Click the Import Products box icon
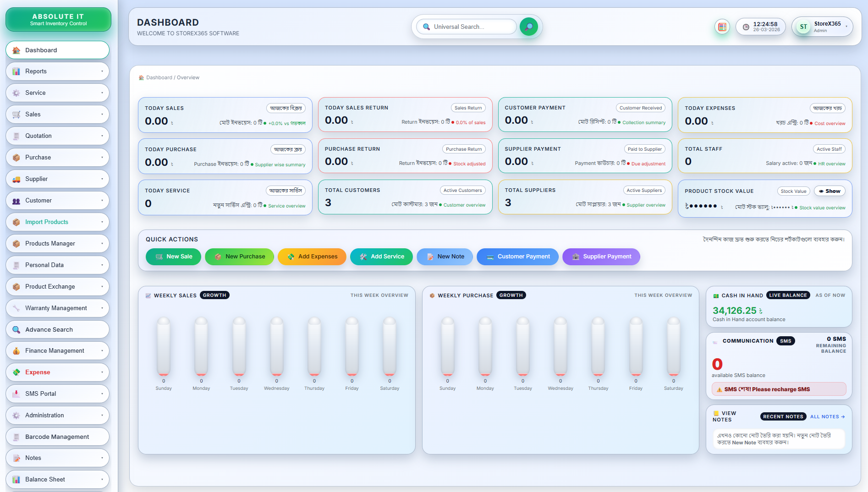The image size is (868, 492). tap(16, 222)
